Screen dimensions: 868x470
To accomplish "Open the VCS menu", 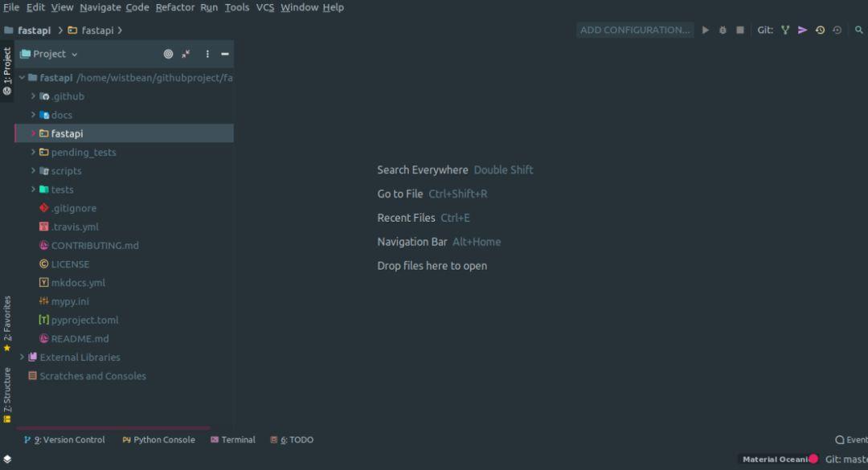I will coord(264,7).
